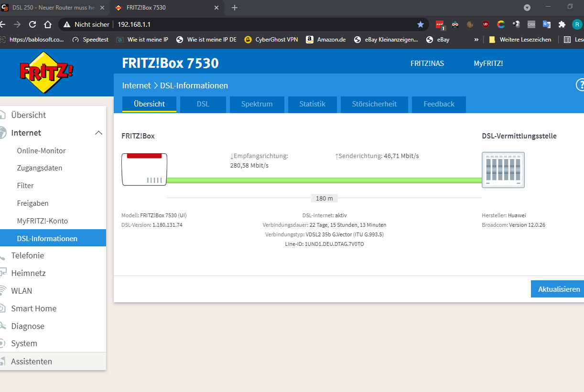The height and width of the screenshot is (392, 584).
Task: Open the LastPass extension icon
Action: point(440,24)
